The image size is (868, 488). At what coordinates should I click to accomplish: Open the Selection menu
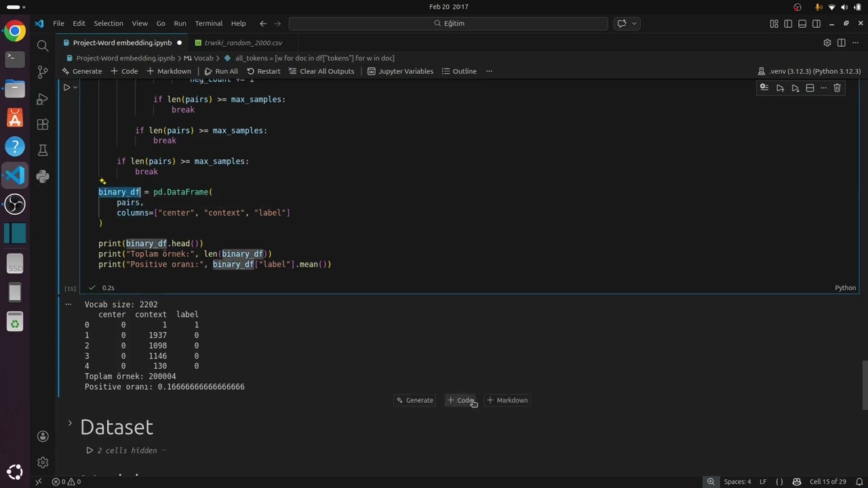[x=108, y=24]
